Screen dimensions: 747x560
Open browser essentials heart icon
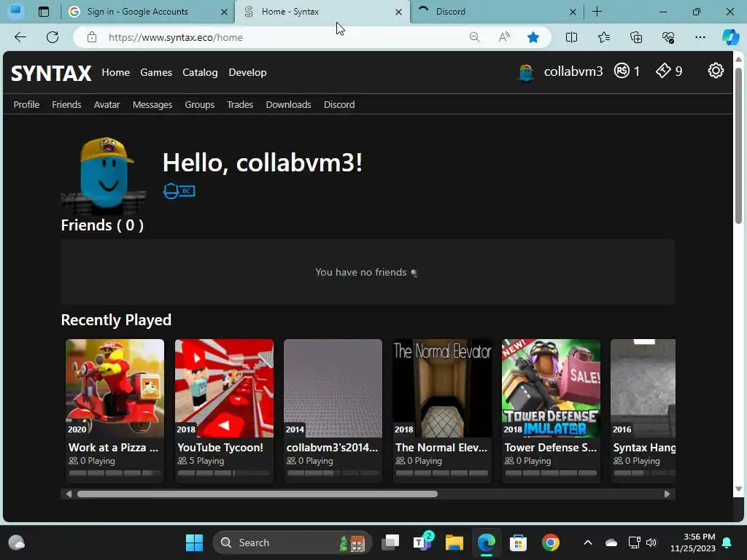click(668, 37)
